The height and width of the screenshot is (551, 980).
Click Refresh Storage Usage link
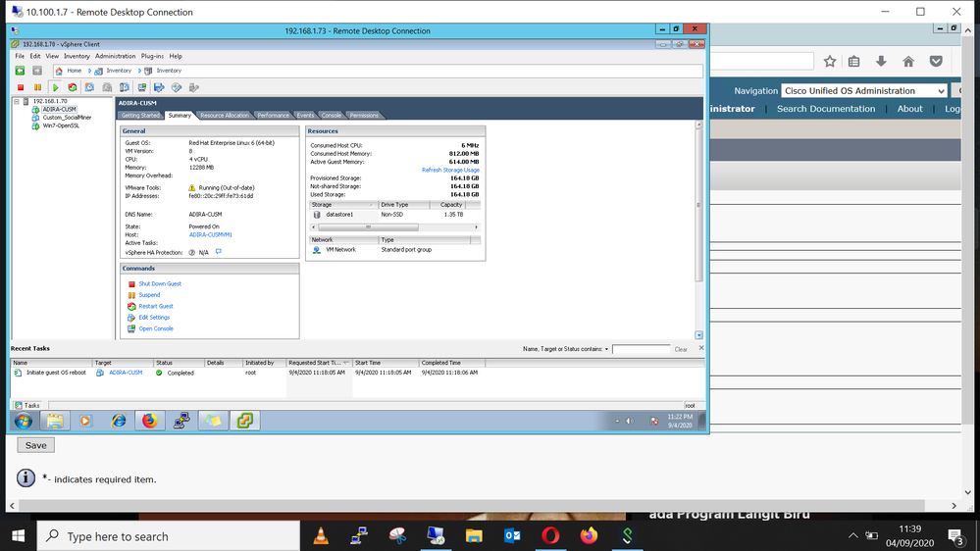point(450,170)
